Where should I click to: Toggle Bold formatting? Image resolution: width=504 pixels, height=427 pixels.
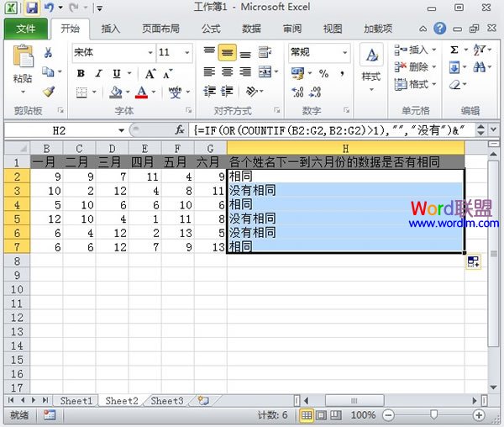click(x=81, y=73)
